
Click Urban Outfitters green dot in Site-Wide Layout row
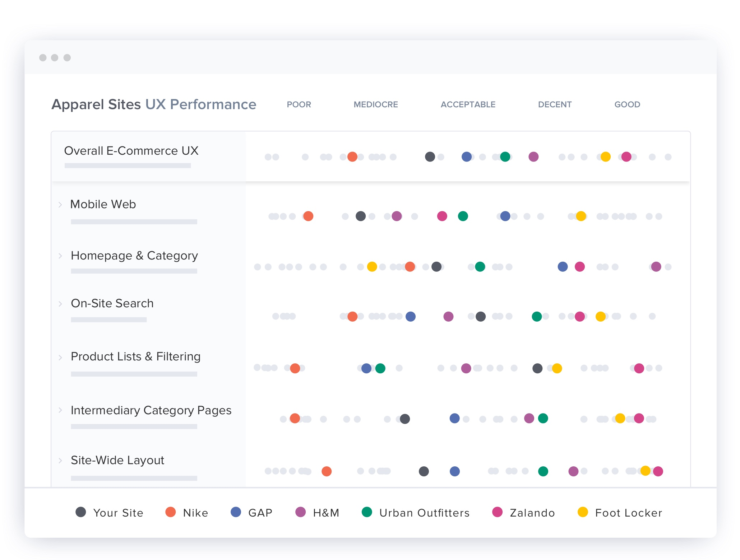(x=543, y=471)
